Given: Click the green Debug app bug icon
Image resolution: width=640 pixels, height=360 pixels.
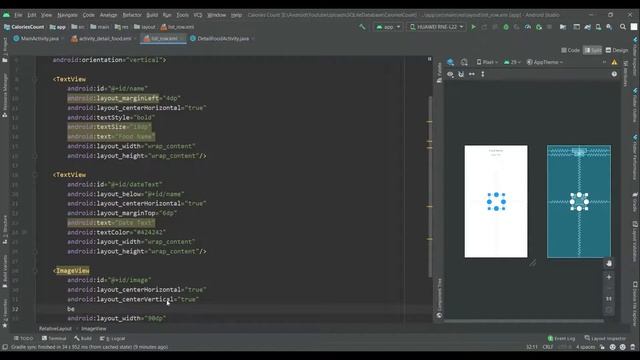Looking at the screenshot, I should [x=506, y=27].
